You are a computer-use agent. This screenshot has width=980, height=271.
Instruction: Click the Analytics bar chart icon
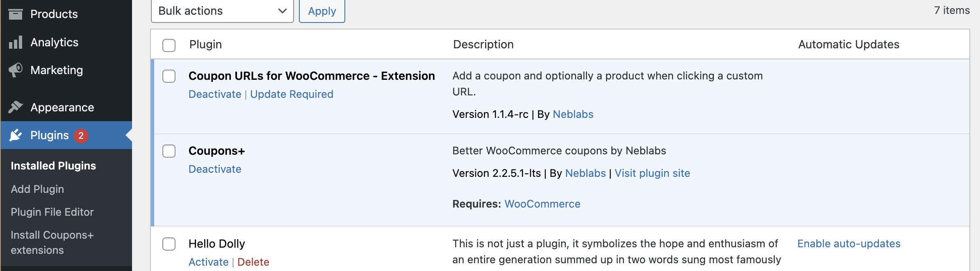[16, 42]
